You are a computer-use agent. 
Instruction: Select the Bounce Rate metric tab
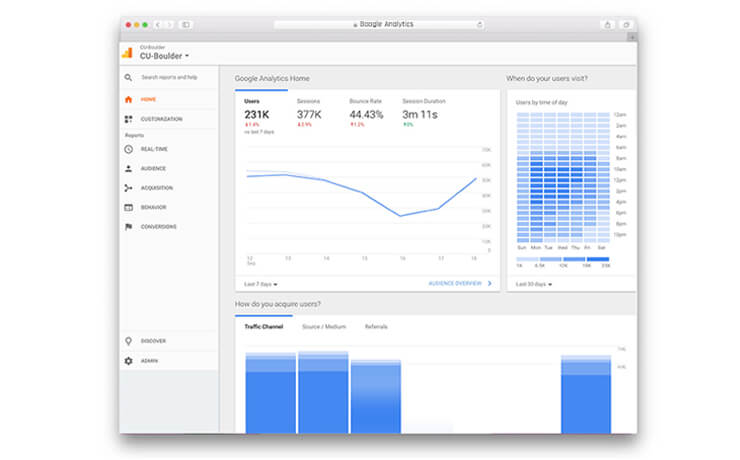366,113
